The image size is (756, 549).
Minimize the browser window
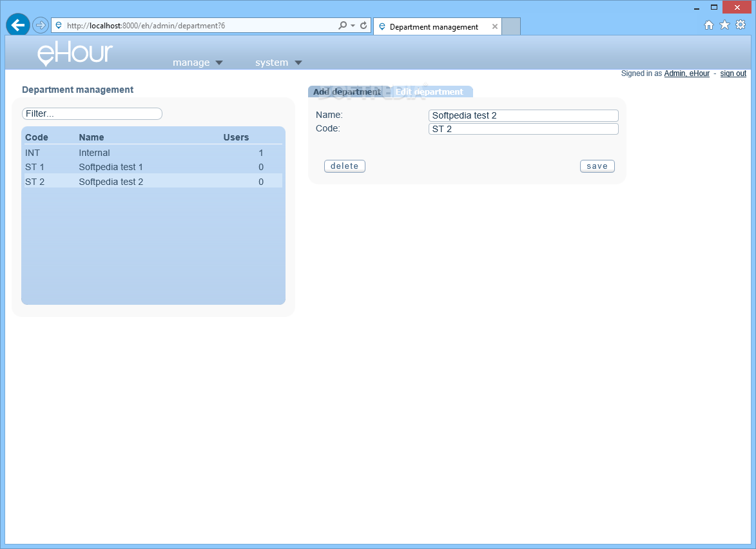click(x=697, y=8)
